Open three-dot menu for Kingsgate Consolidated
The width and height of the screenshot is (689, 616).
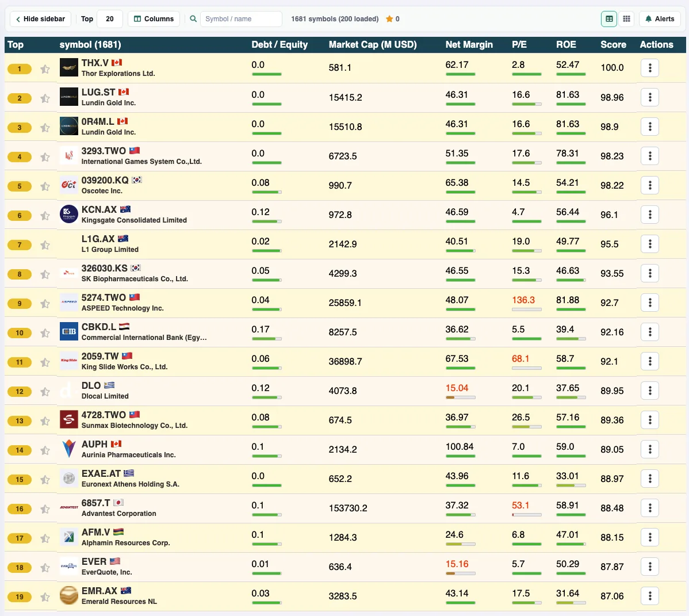pos(649,215)
